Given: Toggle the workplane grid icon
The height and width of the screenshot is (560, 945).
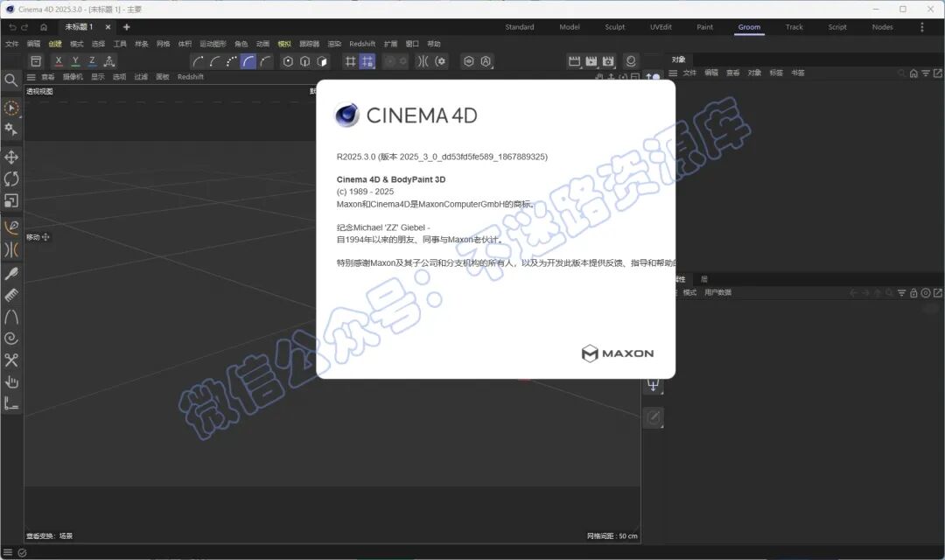Looking at the screenshot, I should point(350,61).
